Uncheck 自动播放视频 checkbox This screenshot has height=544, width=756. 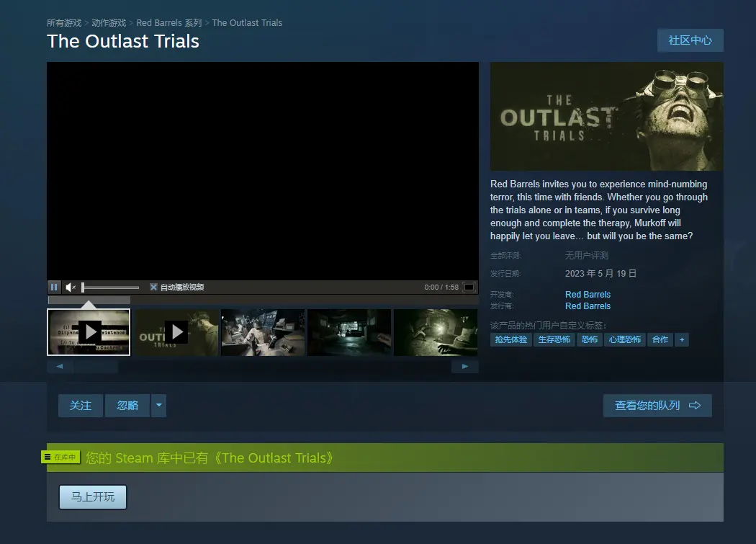(153, 287)
